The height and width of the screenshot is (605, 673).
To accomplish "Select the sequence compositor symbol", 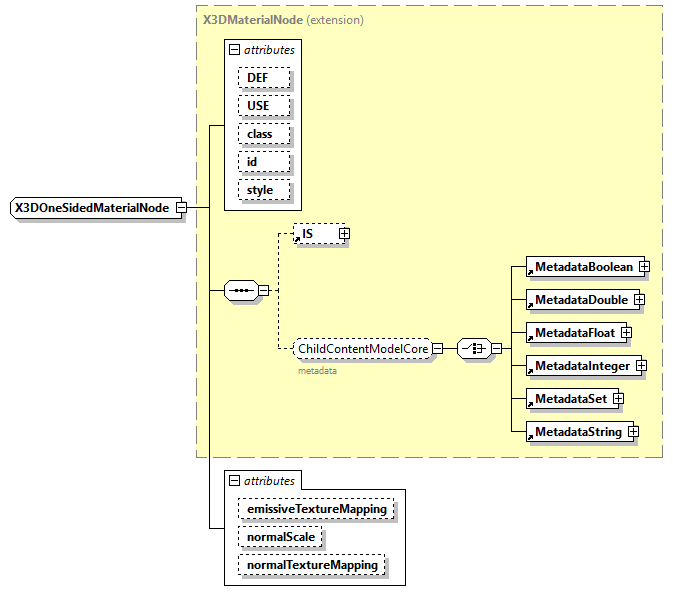I will (x=242, y=290).
